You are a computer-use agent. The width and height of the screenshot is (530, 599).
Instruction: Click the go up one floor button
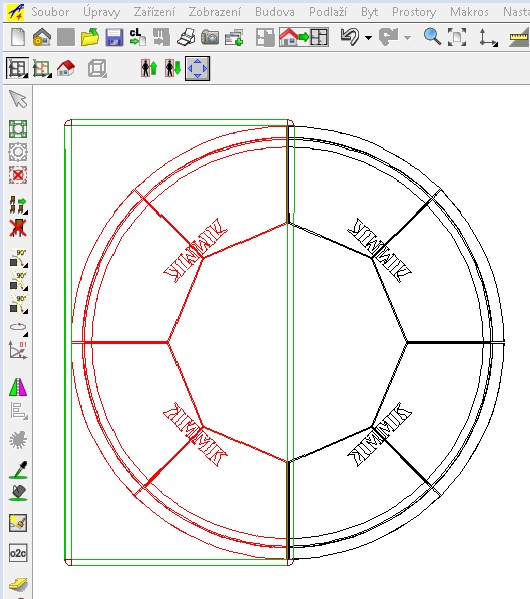pos(149,68)
